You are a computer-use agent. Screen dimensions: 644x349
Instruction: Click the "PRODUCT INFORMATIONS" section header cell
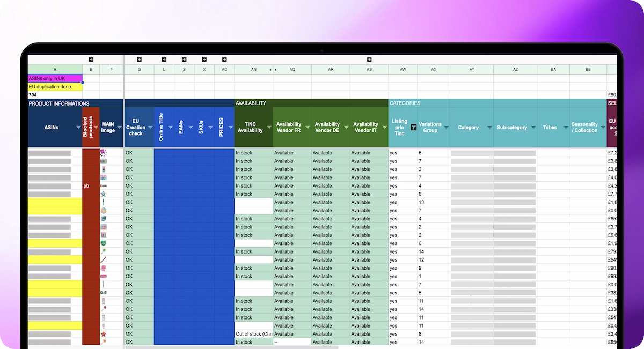click(76, 103)
